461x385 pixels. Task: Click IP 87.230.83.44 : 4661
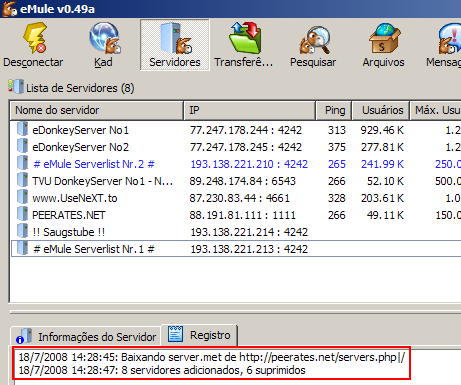[239, 198]
